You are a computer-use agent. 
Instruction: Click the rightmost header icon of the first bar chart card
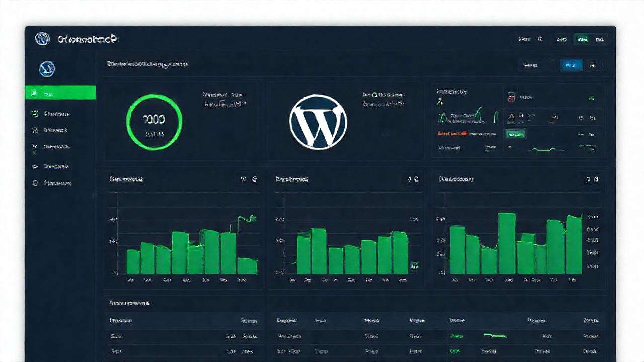tap(255, 179)
